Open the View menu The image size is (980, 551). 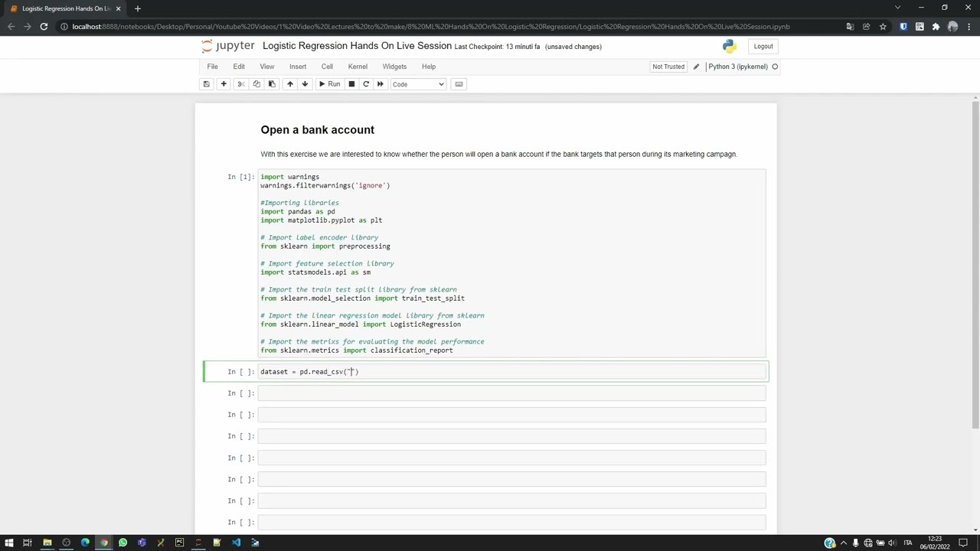266,67
